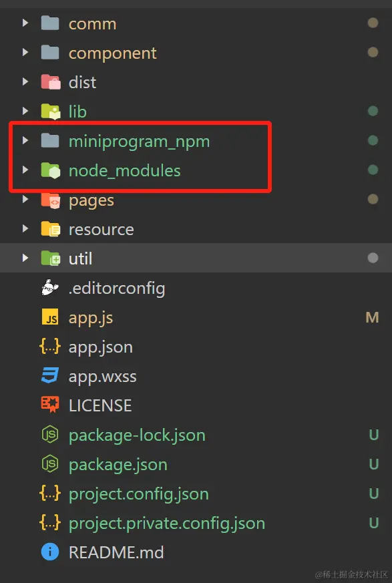
Task: Click the M status badge on app.js
Action: (372, 317)
